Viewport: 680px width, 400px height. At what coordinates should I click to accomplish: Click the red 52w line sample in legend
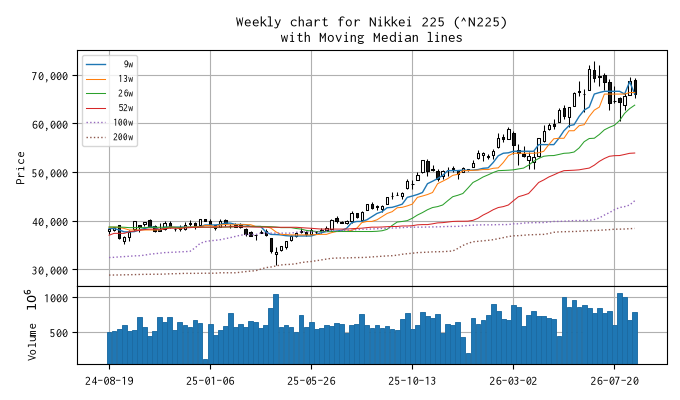pyautogui.click(x=96, y=108)
